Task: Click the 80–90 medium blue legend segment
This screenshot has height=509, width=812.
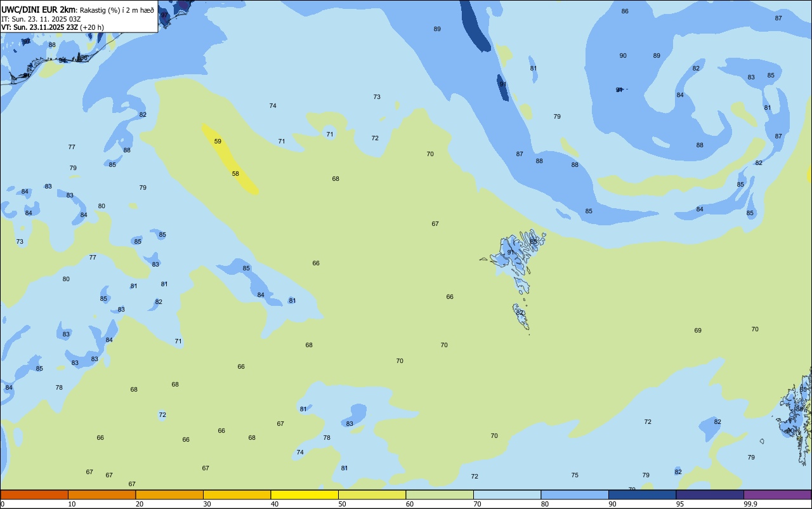Action: coord(575,494)
